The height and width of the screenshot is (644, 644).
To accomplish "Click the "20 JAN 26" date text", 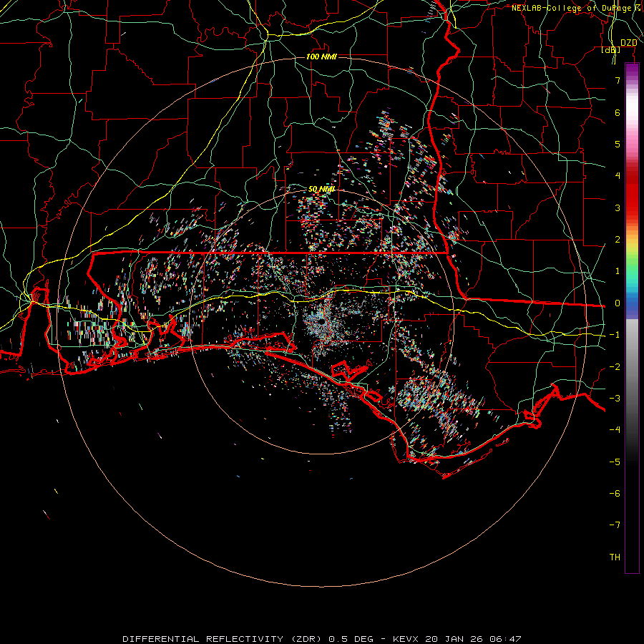I will (453, 639).
